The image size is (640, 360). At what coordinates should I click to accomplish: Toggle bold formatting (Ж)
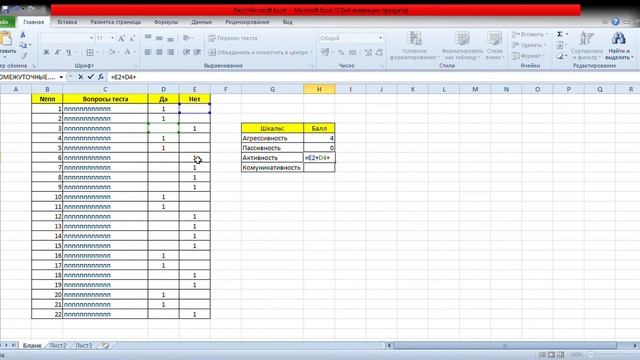pyautogui.click(x=46, y=52)
